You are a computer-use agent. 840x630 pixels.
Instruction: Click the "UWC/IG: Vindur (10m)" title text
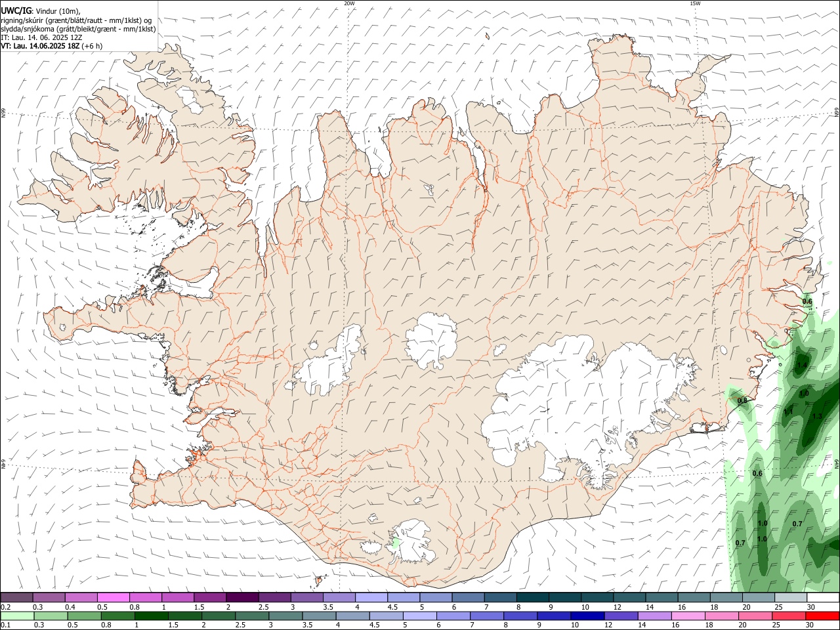coord(41,11)
